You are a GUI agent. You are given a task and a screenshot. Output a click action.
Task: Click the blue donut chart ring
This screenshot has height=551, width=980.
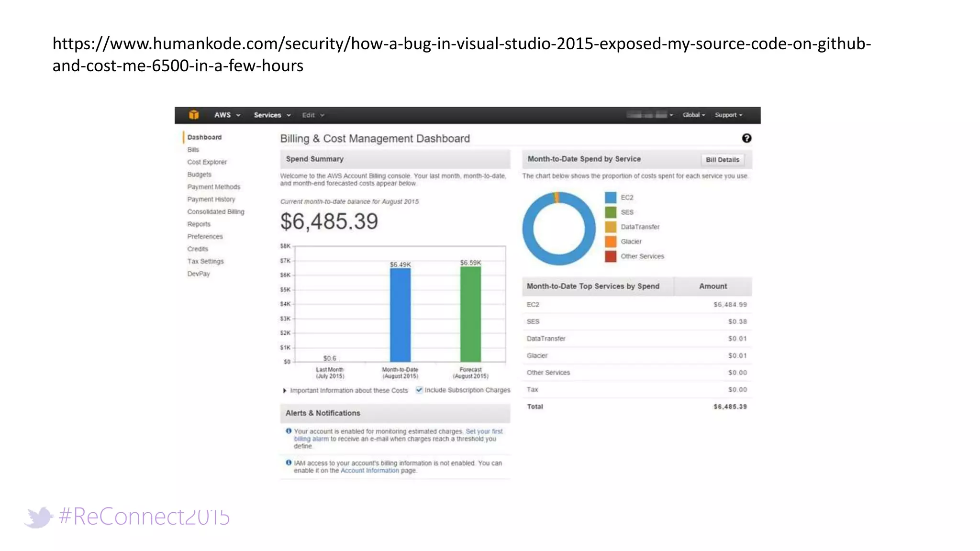pos(528,229)
